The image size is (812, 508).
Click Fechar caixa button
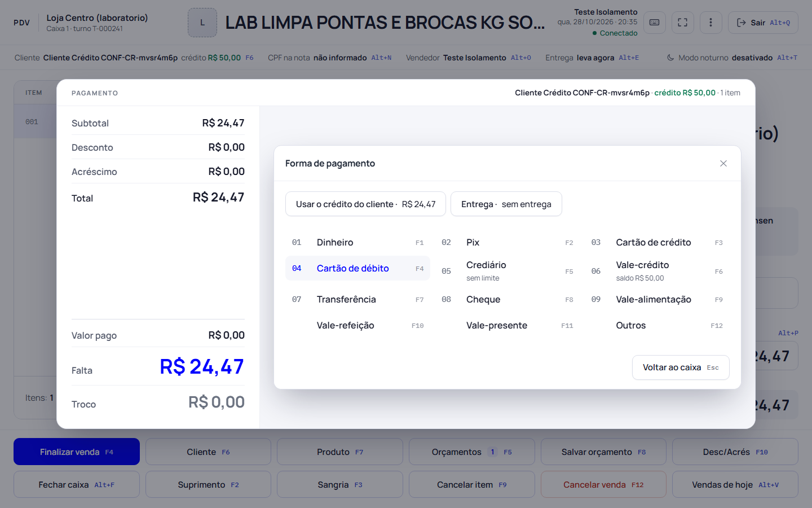[x=77, y=484]
